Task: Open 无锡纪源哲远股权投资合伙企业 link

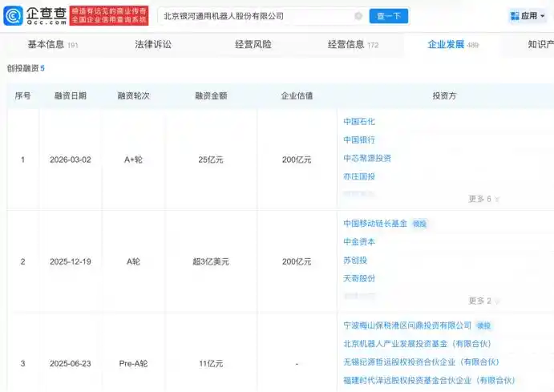Action: point(421,362)
